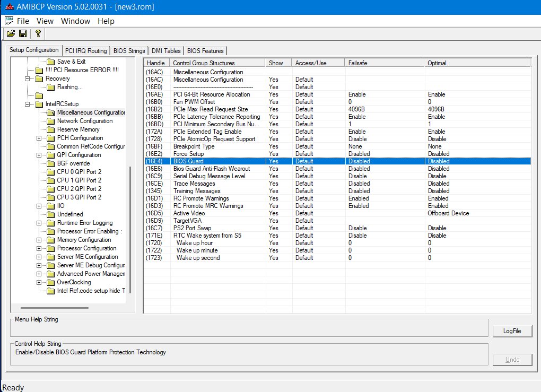Click the Flashing... folder icon
This screenshot has width=541, height=392.
[51, 88]
